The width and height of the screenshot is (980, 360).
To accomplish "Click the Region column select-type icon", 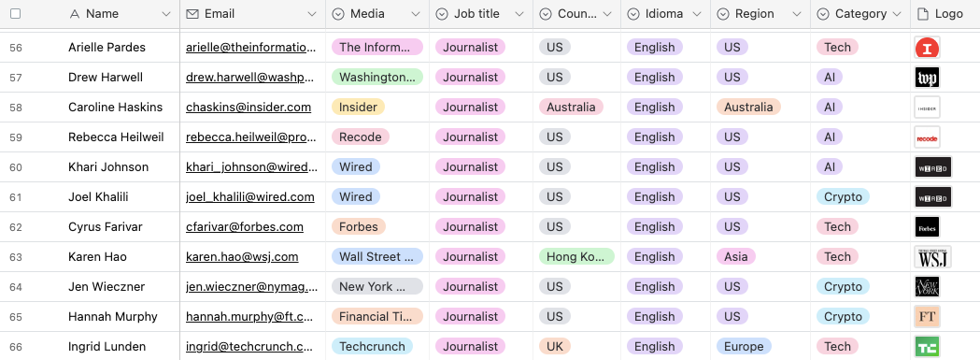I will 723,14.
